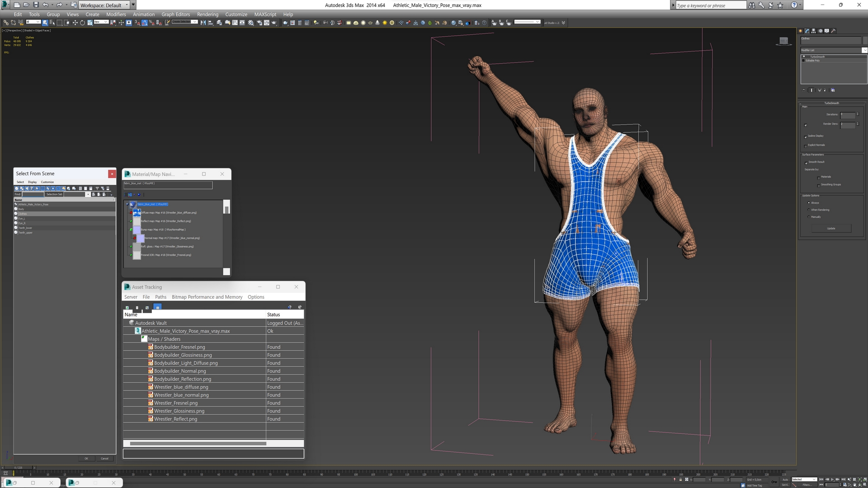Open Bitmap Performance and Memory menu
The height and width of the screenshot is (488, 868).
click(207, 297)
